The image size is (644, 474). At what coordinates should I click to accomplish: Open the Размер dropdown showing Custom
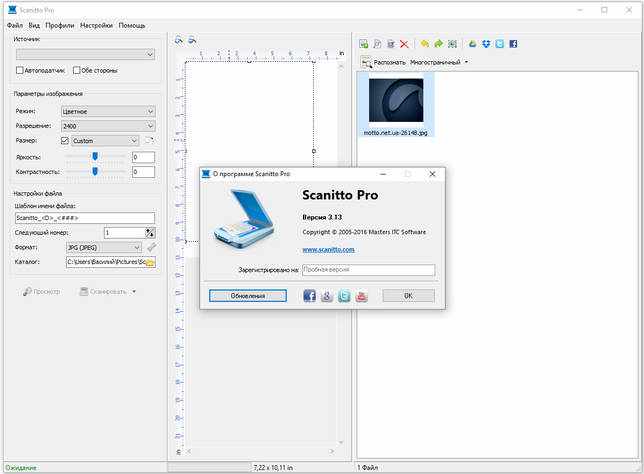click(x=105, y=141)
